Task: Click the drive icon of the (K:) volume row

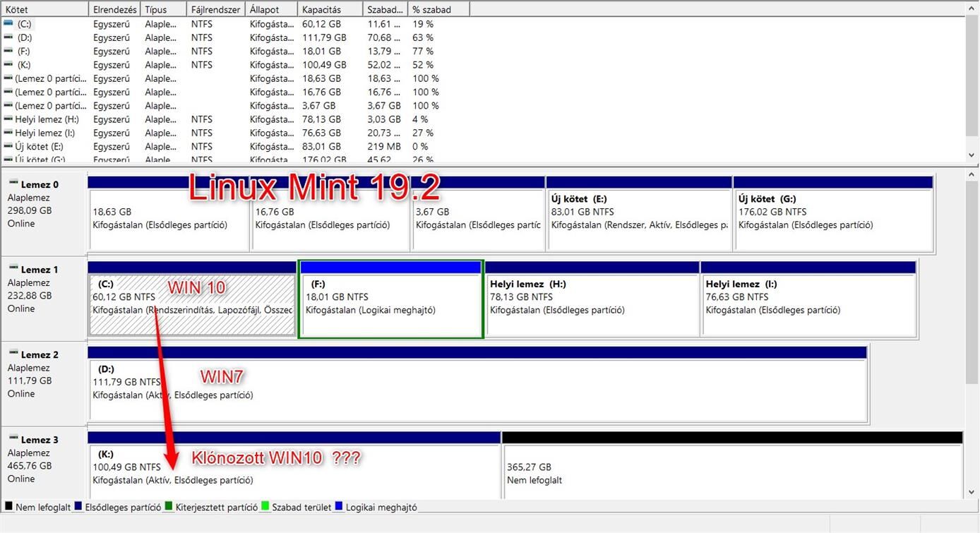Action: tap(8, 65)
